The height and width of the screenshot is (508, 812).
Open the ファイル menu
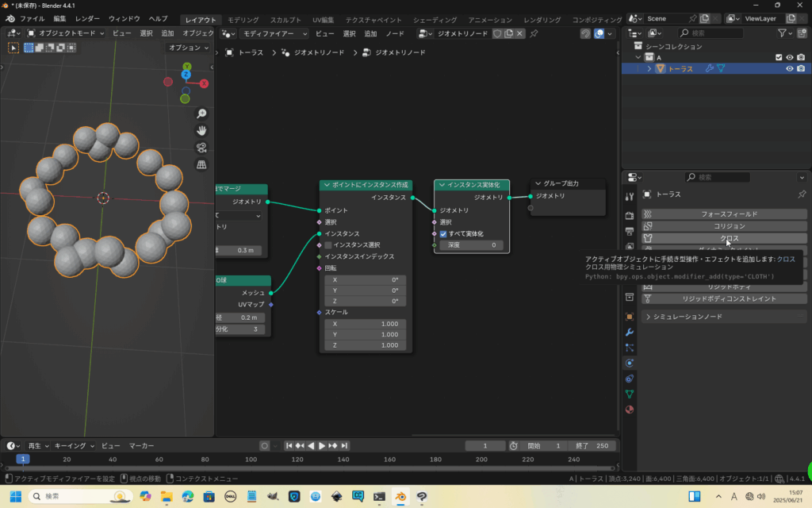(32, 19)
